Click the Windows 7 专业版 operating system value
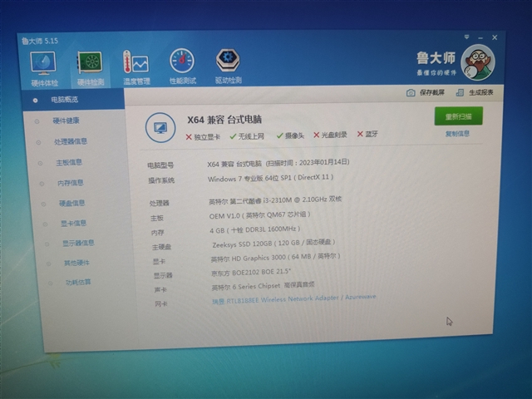 pyautogui.click(x=270, y=178)
